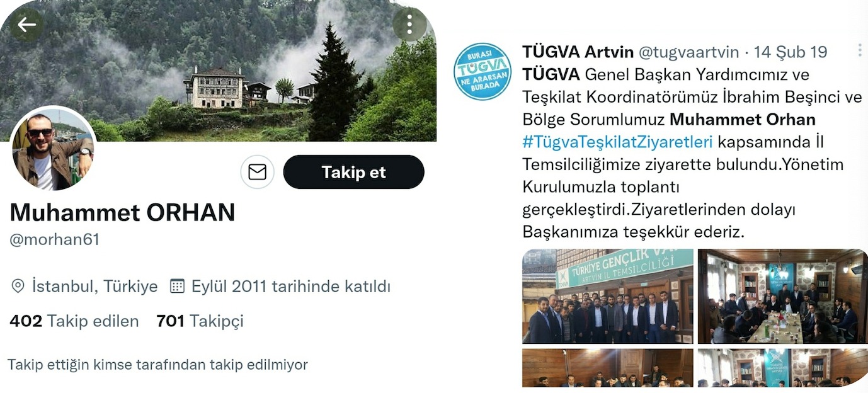Image resolution: width=868 pixels, height=393 pixels.
Task: Open the meeting table photo at top right
Action: point(783,296)
